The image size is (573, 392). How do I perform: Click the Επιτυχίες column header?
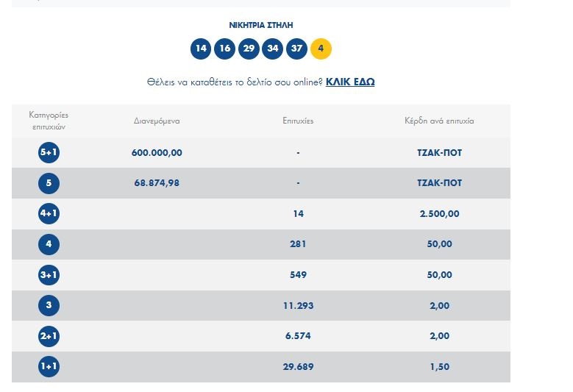pyautogui.click(x=298, y=121)
